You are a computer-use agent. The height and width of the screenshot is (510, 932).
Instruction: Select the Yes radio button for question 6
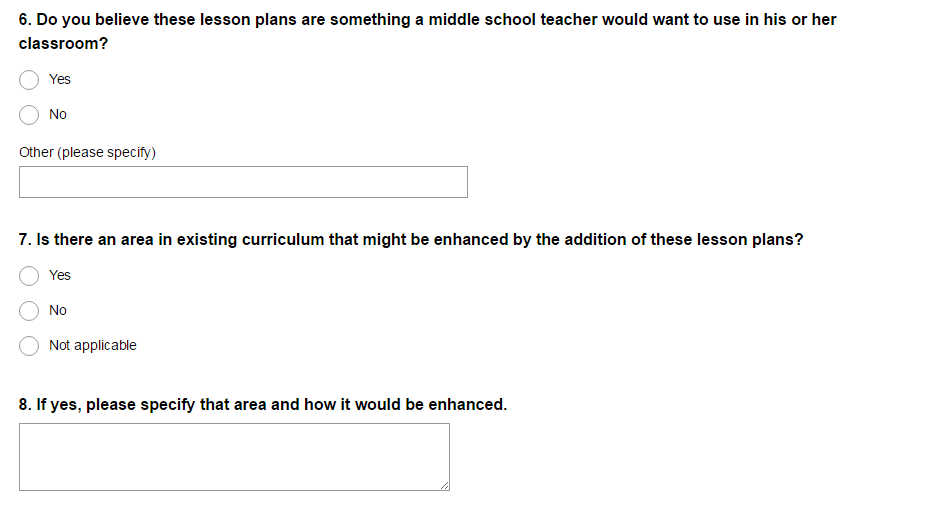tap(29, 79)
